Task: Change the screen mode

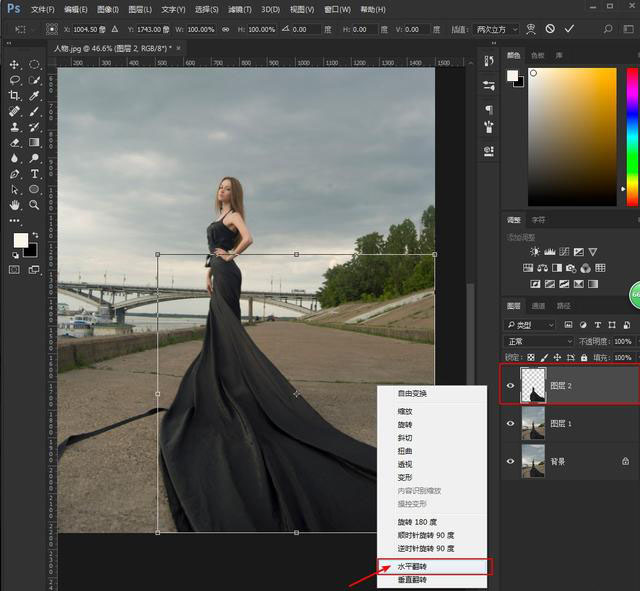Action: click(x=34, y=270)
